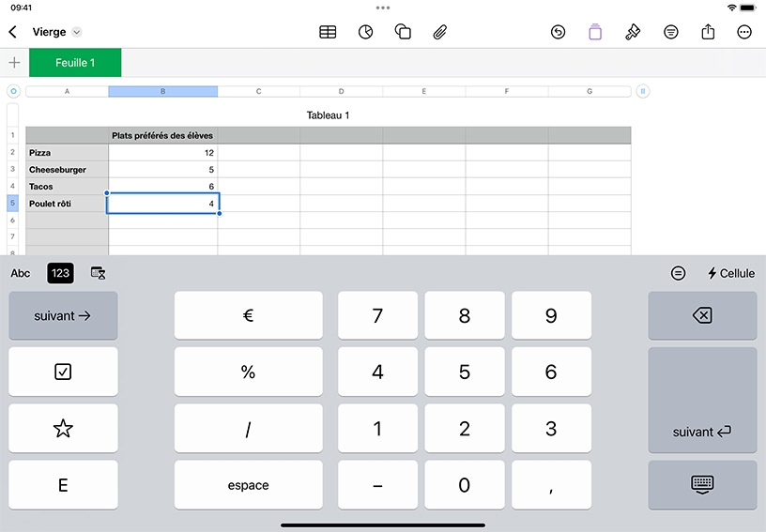This screenshot has height=532, width=766.
Task: Select column B header
Action: (162, 91)
